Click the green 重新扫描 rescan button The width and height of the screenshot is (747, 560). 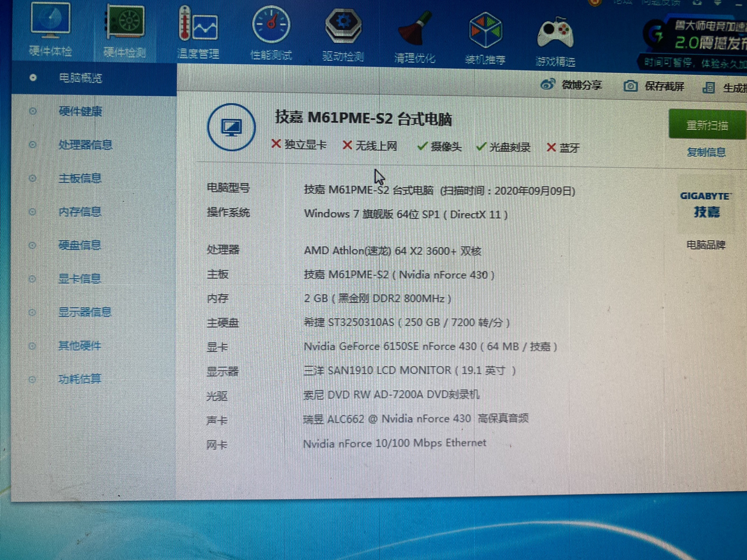(x=707, y=125)
